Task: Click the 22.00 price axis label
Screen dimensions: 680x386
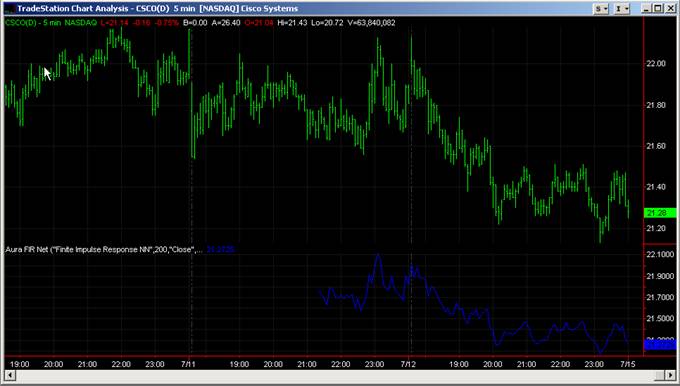Action: 656,64
